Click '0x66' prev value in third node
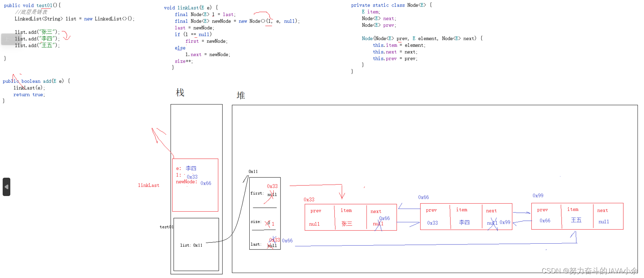Viewport: 644px width, 278px height. (545, 221)
